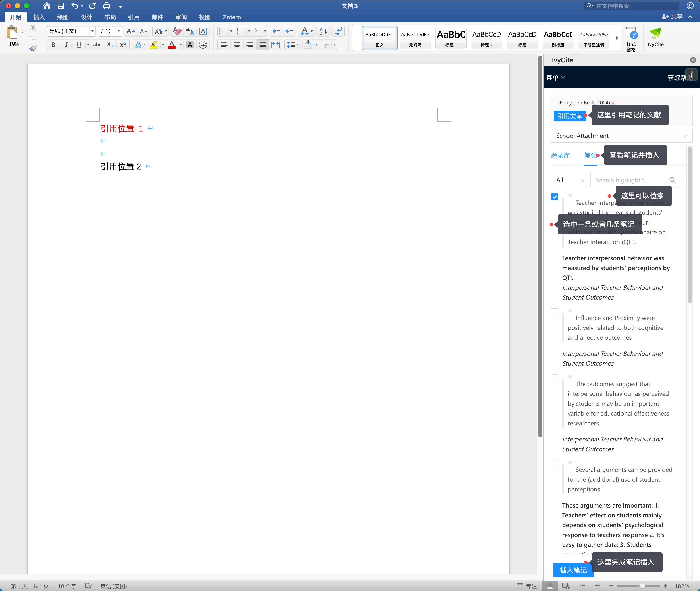Image resolution: width=700 pixels, height=591 pixels.
Task: Click the Paste clipboard icon
Action: coord(12,33)
